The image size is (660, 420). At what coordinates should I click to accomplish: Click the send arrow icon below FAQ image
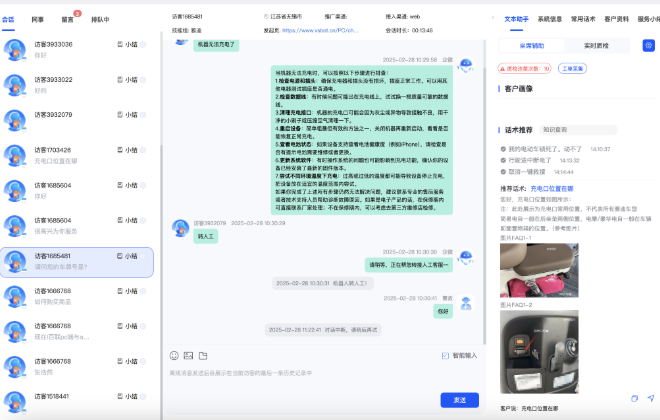point(649,398)
